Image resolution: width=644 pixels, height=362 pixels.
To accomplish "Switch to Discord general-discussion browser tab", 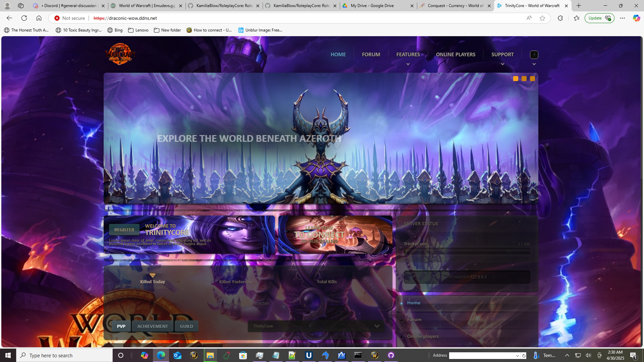I will (x=69, y=6).
